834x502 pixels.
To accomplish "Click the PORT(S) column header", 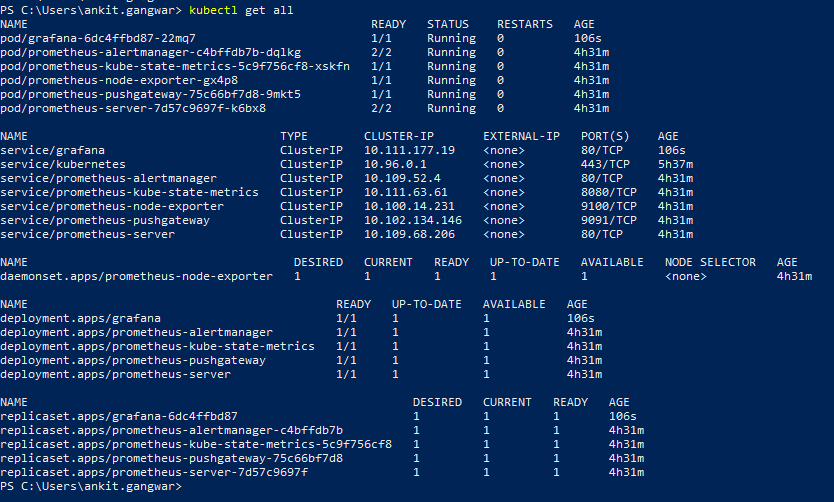I will pyautogui.click(x=605, y=136).
